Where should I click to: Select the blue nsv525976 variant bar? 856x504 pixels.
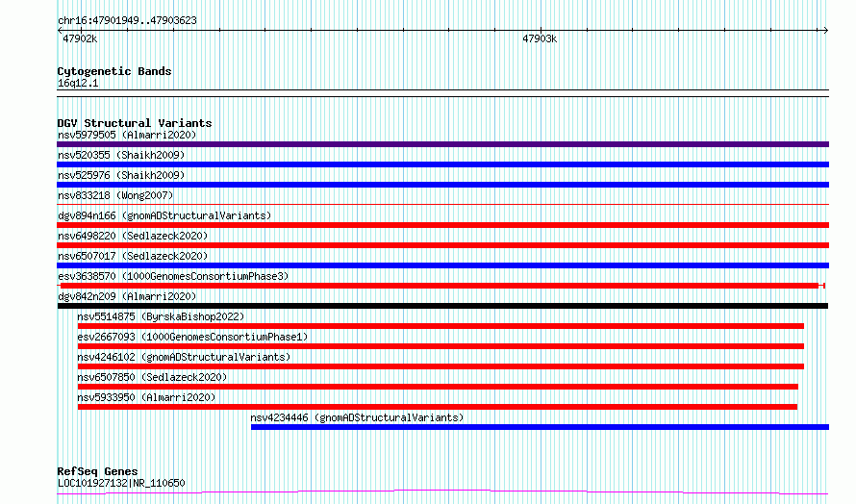(x=442, y=185)
